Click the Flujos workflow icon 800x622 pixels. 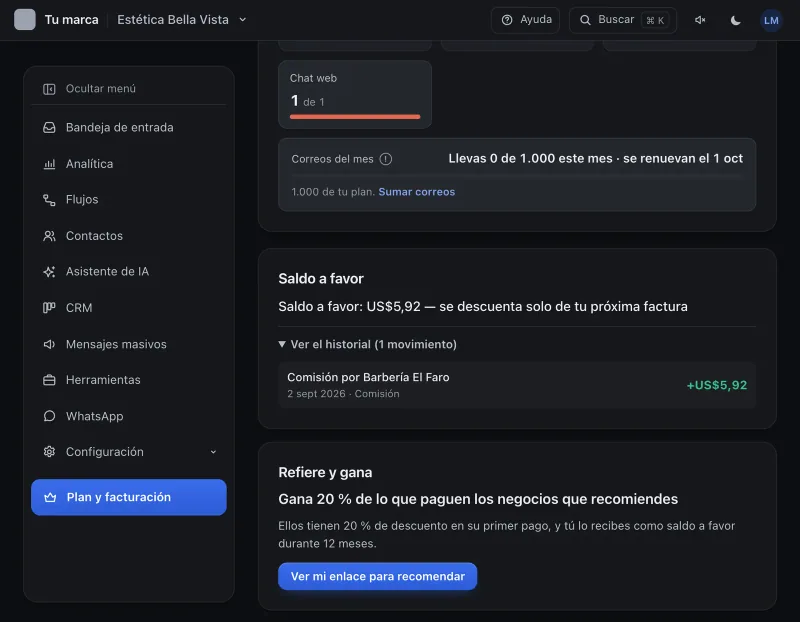pyautogui.click(x=49, y=200)
